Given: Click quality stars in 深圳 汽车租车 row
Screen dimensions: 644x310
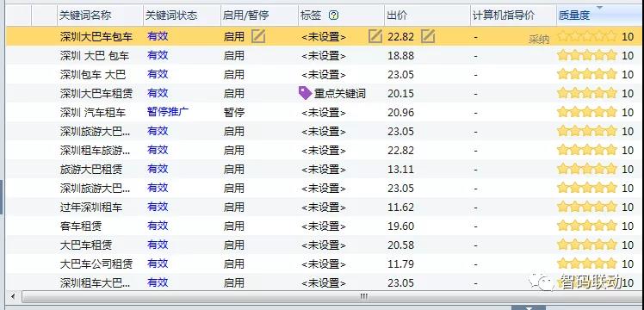Looking at the screenshot, I should [x=587, y=112].
